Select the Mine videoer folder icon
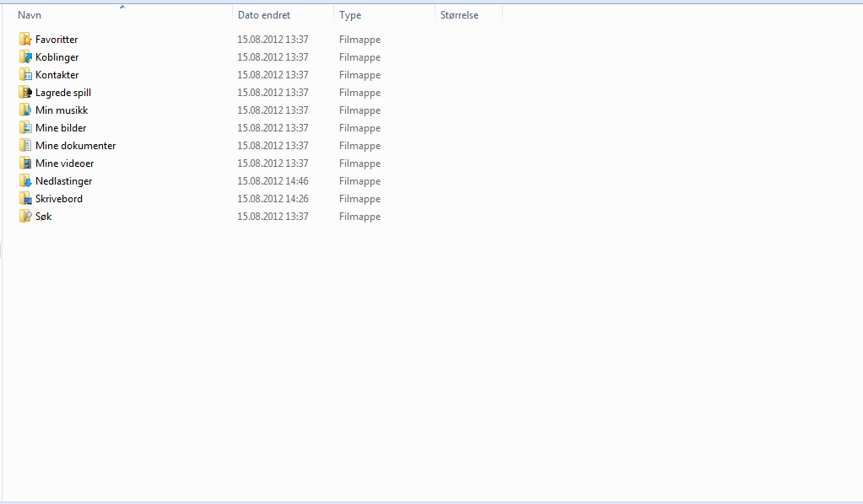This screenshot has height=504, width=863. click(x=25, y=163)
